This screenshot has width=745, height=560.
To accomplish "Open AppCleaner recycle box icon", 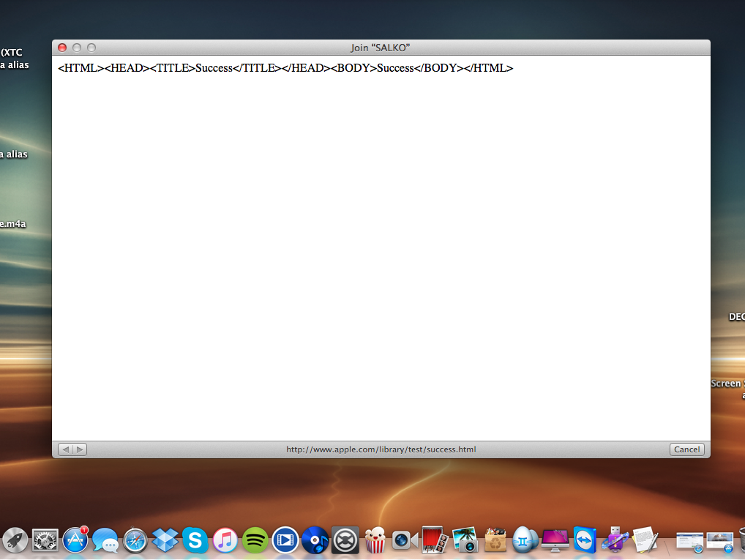I will pos(495,540).
